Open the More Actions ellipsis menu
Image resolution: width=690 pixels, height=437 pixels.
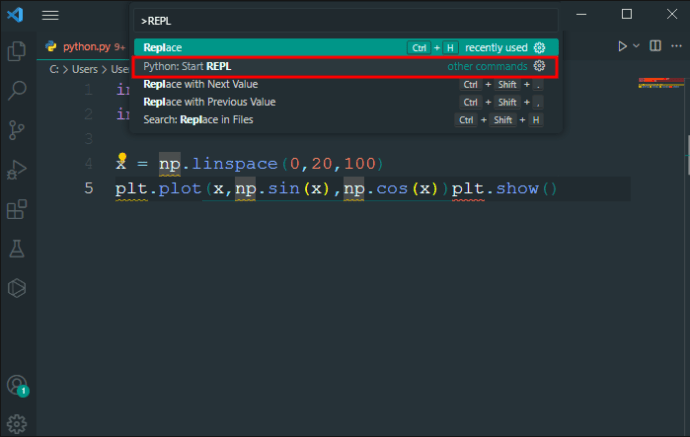pos(676,46)
